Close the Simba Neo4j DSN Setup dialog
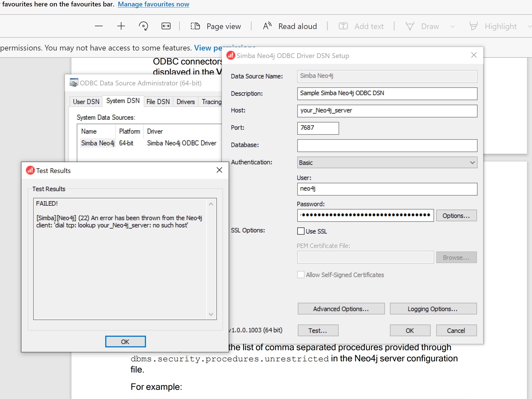 (x=474, y=55)
